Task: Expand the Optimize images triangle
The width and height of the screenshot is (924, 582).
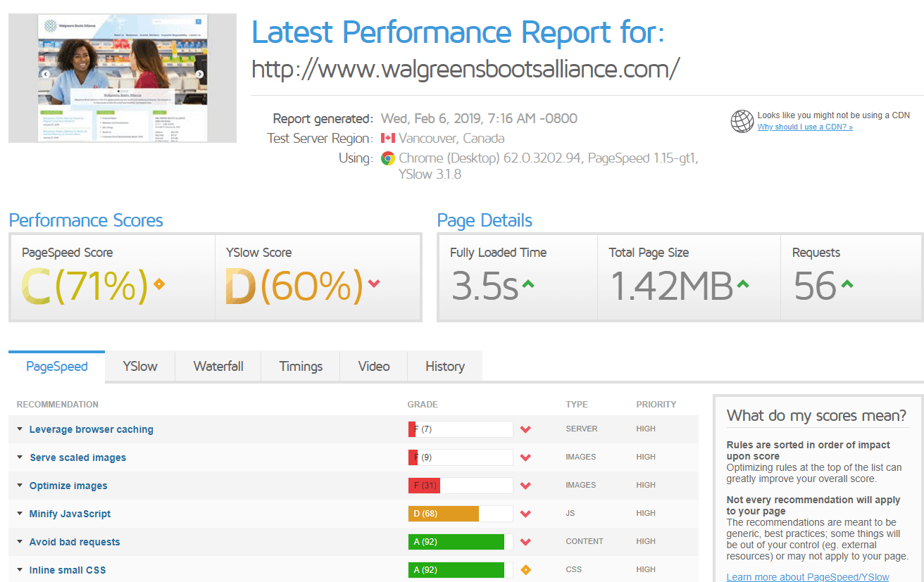Action: tap(20, 485)
